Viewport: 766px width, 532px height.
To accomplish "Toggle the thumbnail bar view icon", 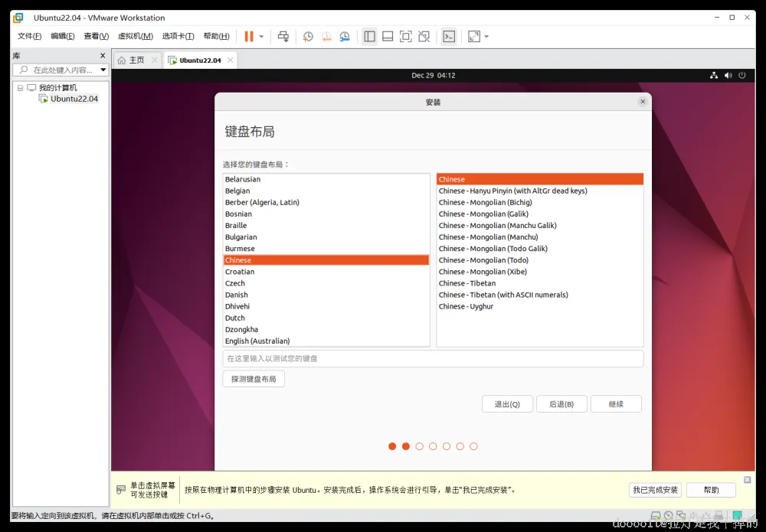I will pos(388,37).
